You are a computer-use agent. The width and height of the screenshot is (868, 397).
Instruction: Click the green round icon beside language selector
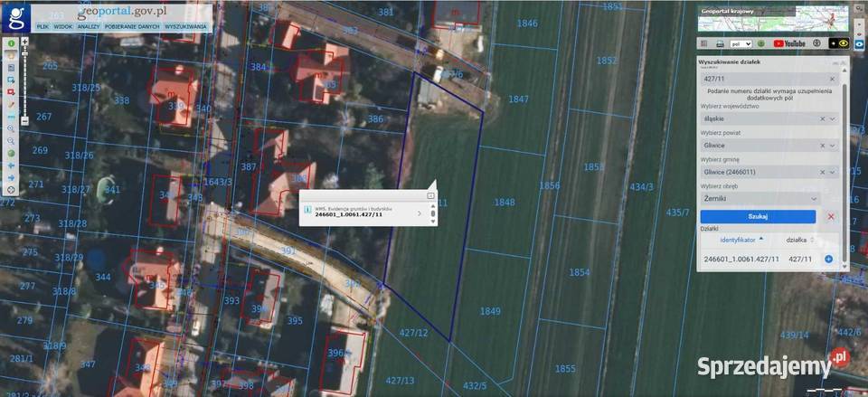(761, 43)
